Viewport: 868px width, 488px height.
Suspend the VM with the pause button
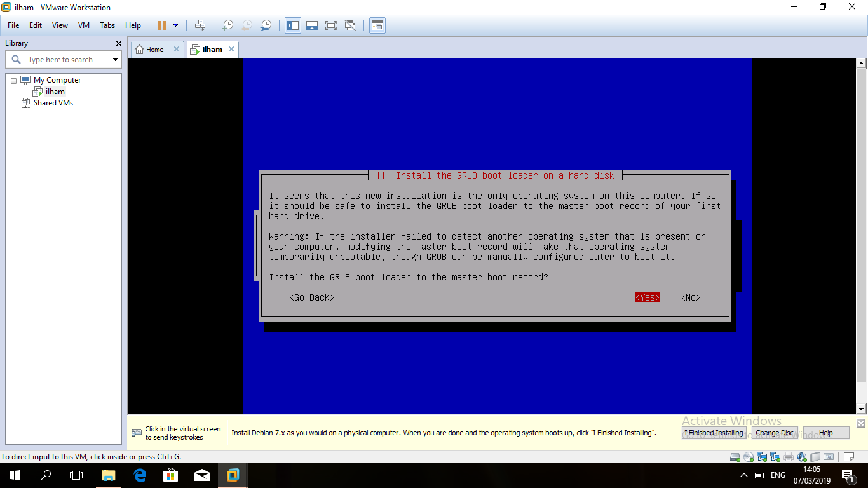pyautogui.click(x=162, y=25)
